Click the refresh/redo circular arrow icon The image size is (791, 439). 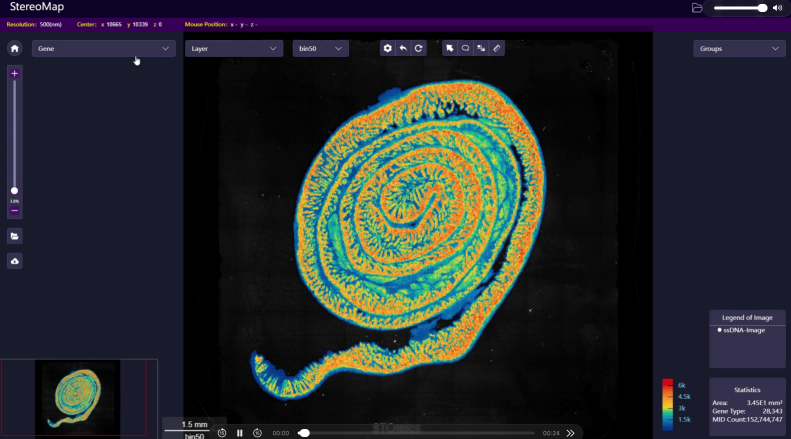pyautogui.click(x=419, y=48)
